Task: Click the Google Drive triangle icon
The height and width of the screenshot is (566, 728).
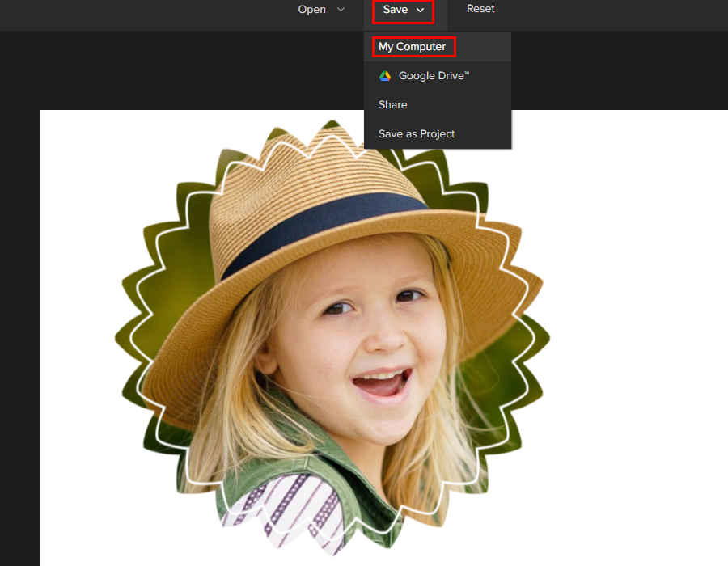Action: (x=385, y=76)
